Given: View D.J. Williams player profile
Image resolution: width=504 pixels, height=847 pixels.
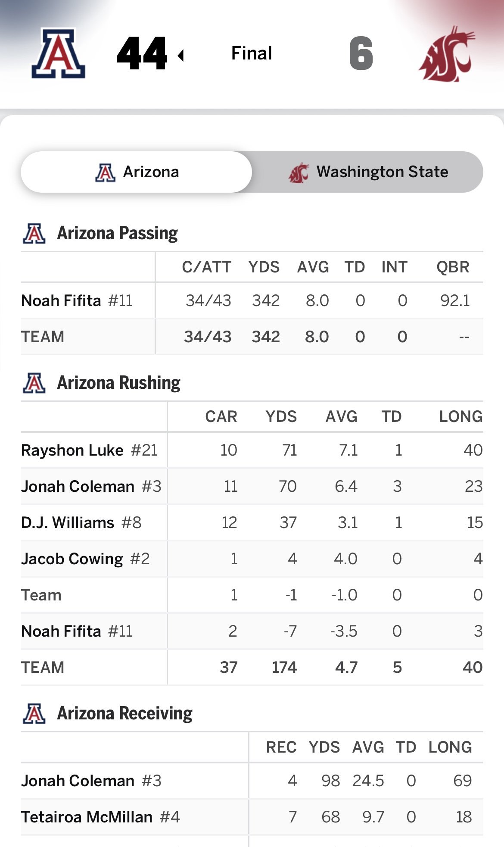Looking at the screenshot, I should 68,522.
